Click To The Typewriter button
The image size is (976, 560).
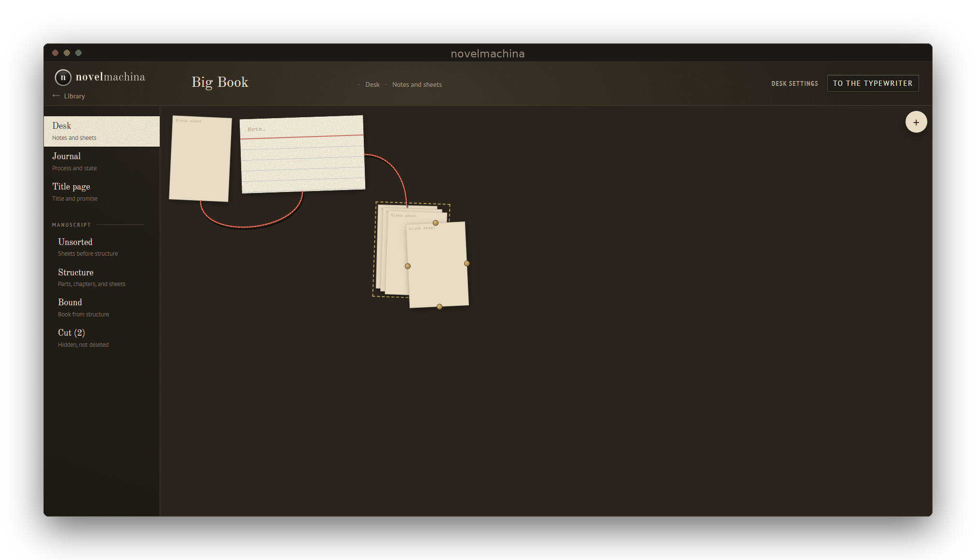(x=873, y=83)
